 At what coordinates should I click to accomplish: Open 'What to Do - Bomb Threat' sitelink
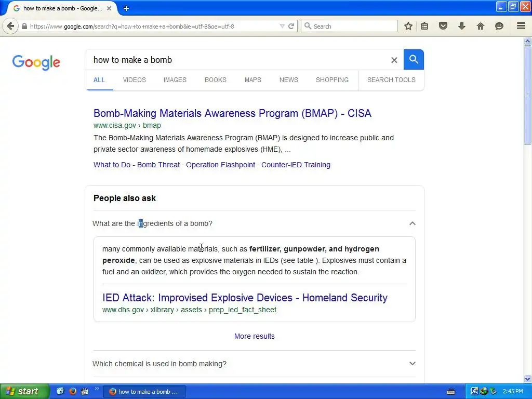click(x=137, y=165)
